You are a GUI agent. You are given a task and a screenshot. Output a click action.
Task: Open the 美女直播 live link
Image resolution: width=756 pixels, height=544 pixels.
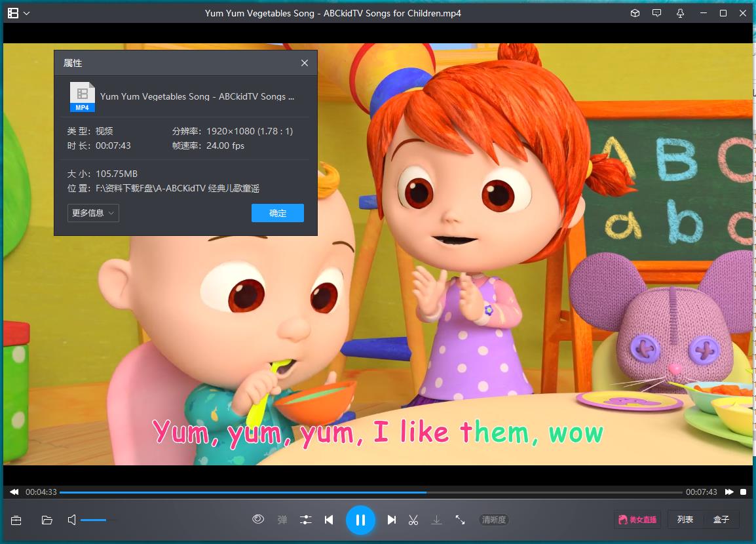[x=637, y=519]
